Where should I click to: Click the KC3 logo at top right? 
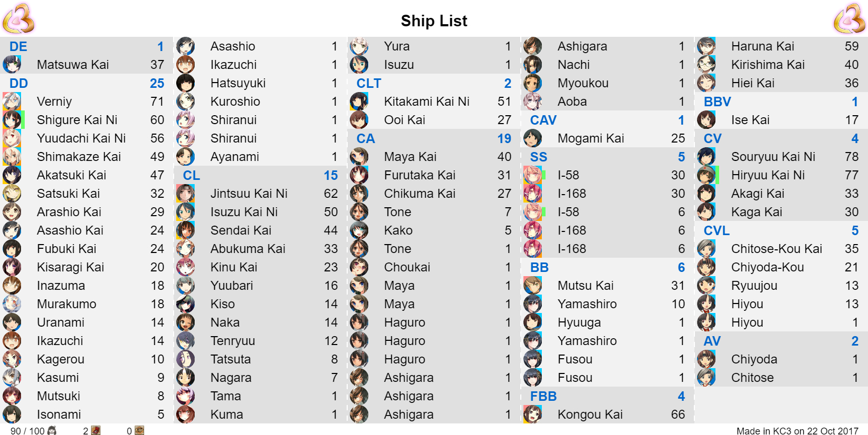850,18
